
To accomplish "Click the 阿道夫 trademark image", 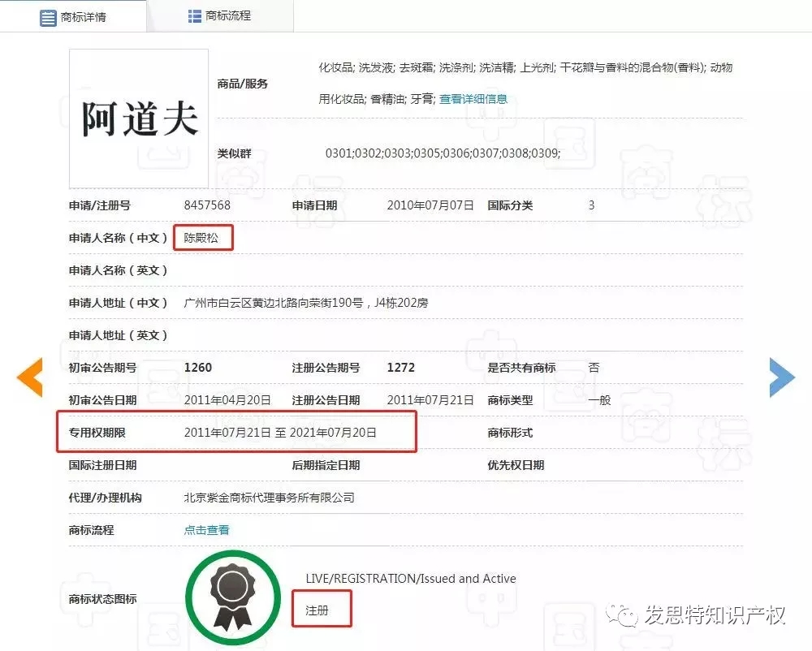I will click(x=139, y=119).
